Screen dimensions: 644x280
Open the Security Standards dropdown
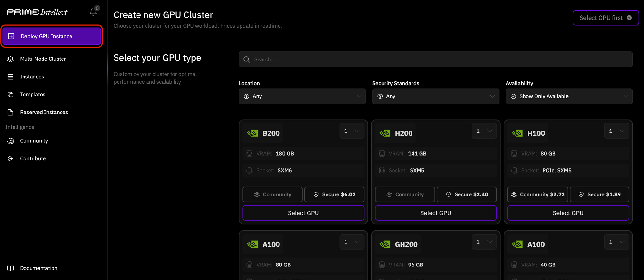(436, 96)
